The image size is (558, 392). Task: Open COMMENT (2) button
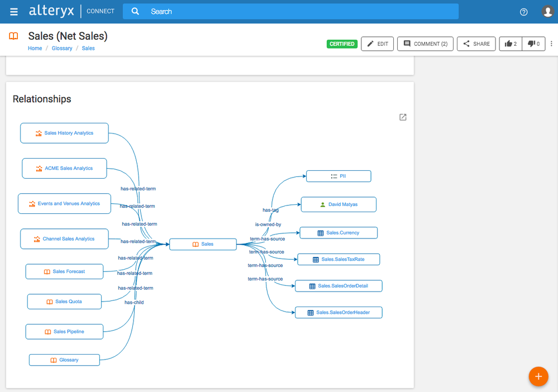click(425, 44)
